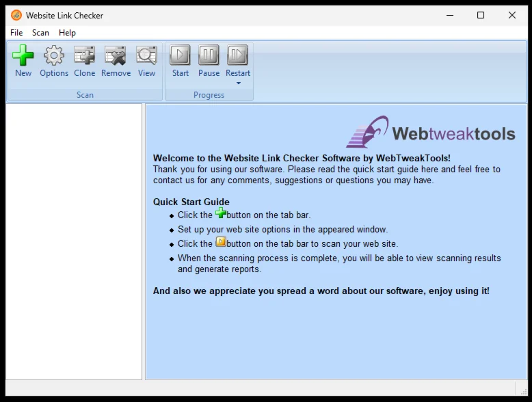Click the Website Link Checker title bar icon

coord(16,15)
